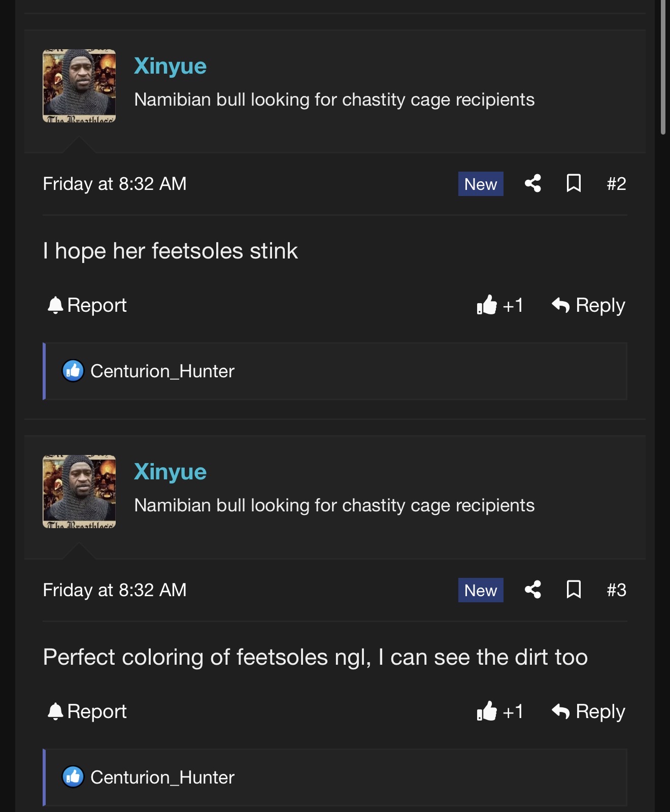Open Centurion_Hunter under post #3 reactions
This screenshot has height=812, width=670.
162,777
